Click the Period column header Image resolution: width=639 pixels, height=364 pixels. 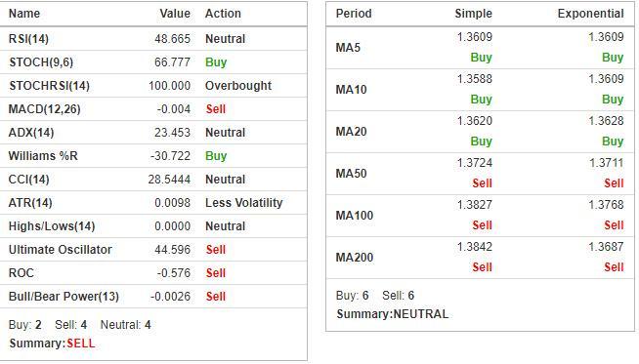tap(354, 14)
